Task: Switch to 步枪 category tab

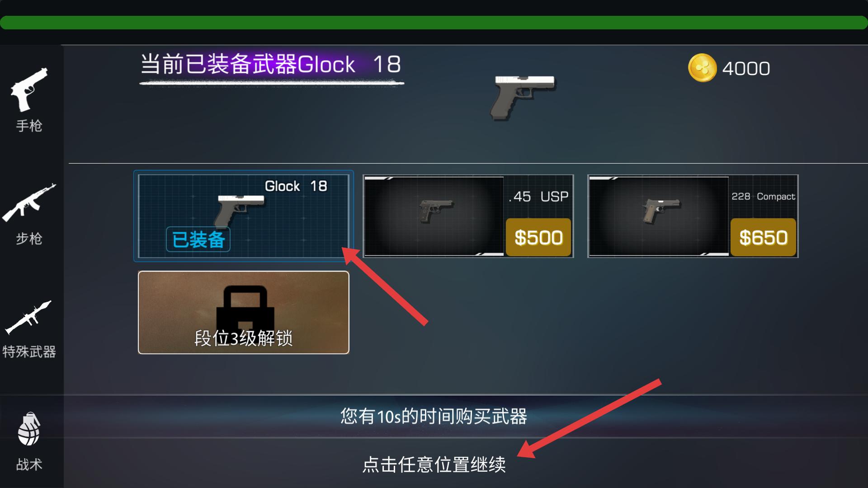Action: [x=29, y=239]
